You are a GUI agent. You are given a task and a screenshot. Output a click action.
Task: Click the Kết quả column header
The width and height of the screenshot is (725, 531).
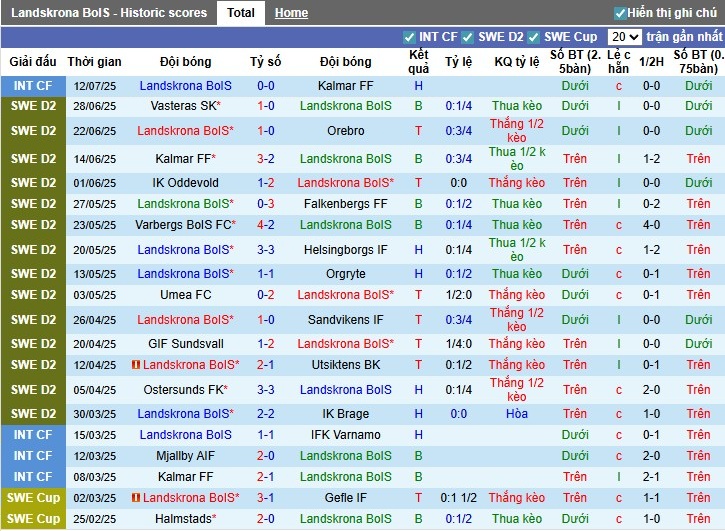click(418, 62)
